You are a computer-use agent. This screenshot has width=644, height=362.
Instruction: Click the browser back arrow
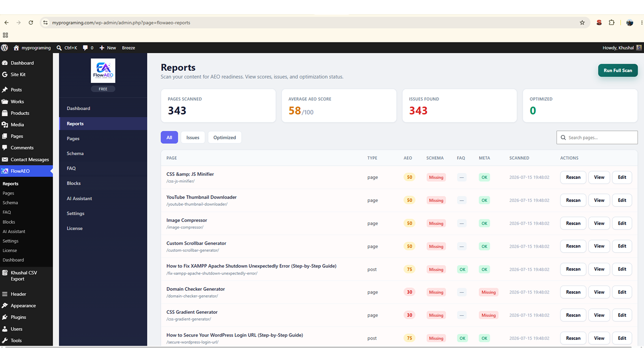click(x=6, y=23)
